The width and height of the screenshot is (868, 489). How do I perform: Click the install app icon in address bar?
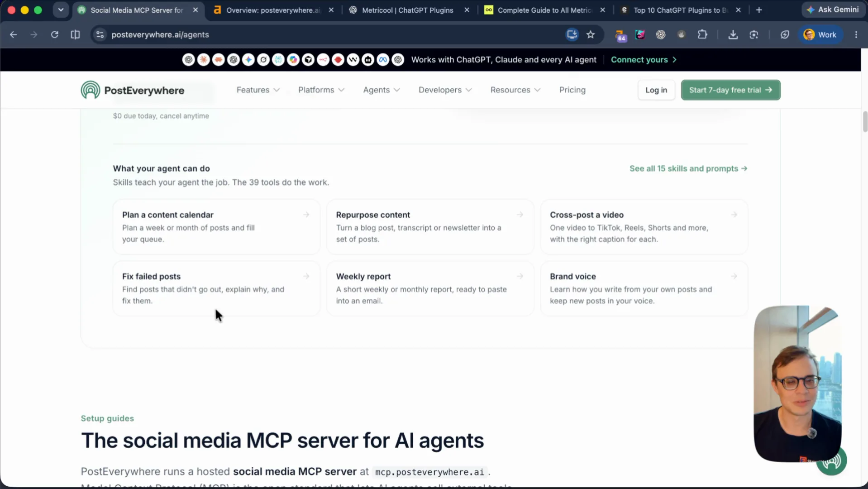click(572, 34)
